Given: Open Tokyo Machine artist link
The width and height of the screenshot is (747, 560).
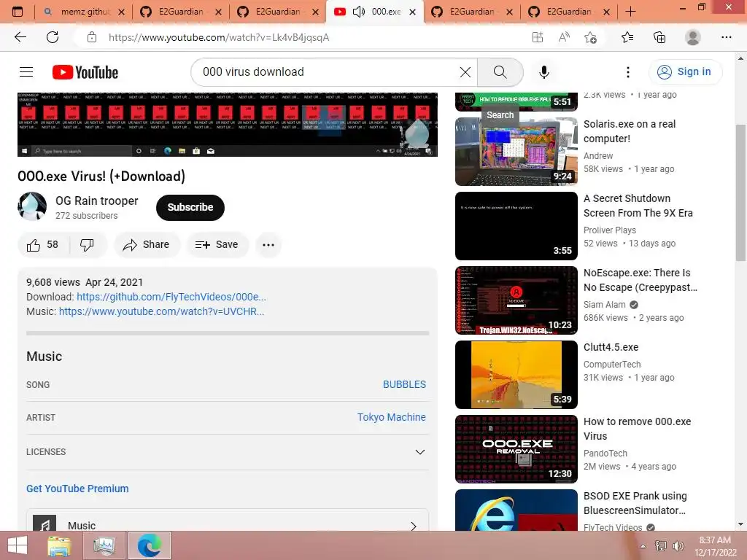Looking at the screenshot, I should click(x=391, y=417).
